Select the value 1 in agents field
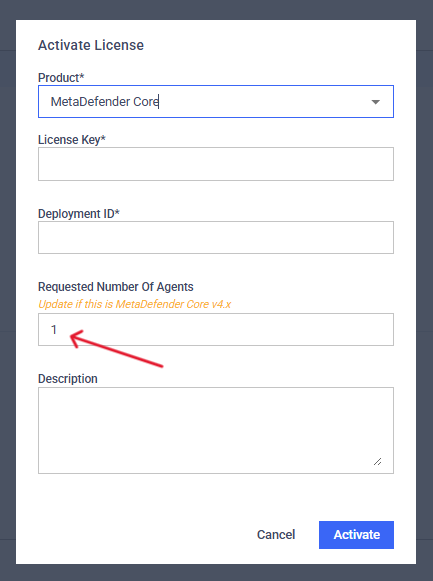Screen dimensions: 433x581 [x=54, y=329]
